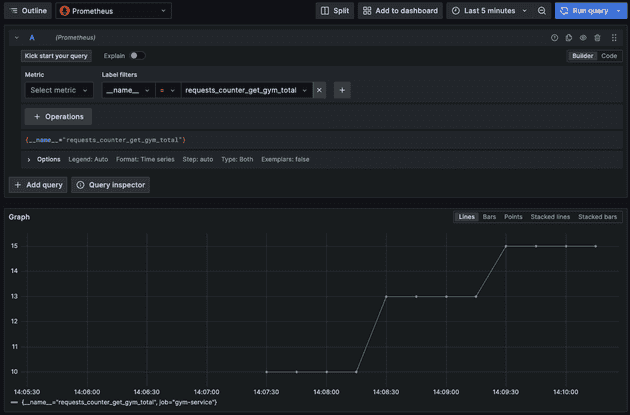
Task: Remove the __name__ label filter
Action: click(x=320, y=90)
